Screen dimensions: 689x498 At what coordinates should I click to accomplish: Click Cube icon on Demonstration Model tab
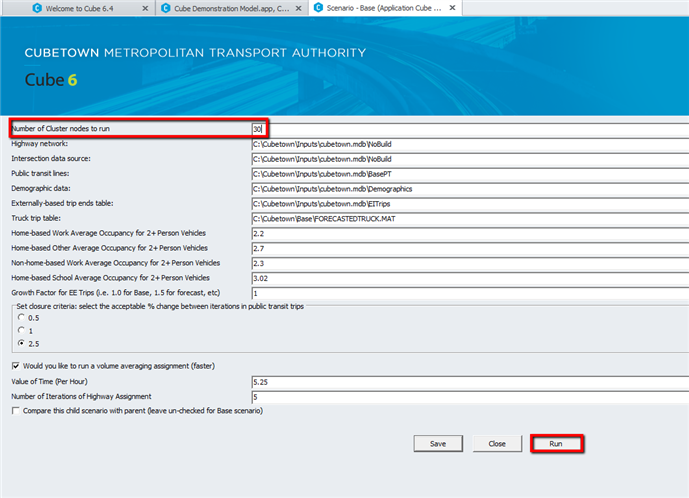pos(166,8)
